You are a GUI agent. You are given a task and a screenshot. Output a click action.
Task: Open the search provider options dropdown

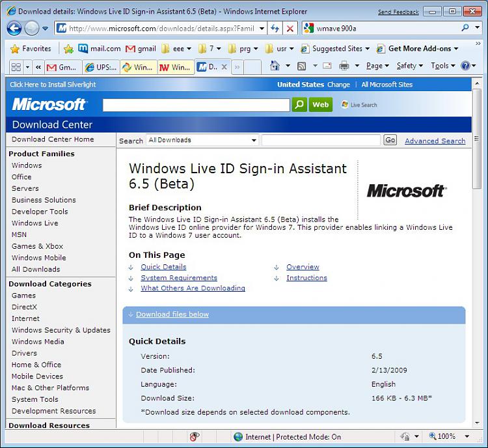point(478,28)
